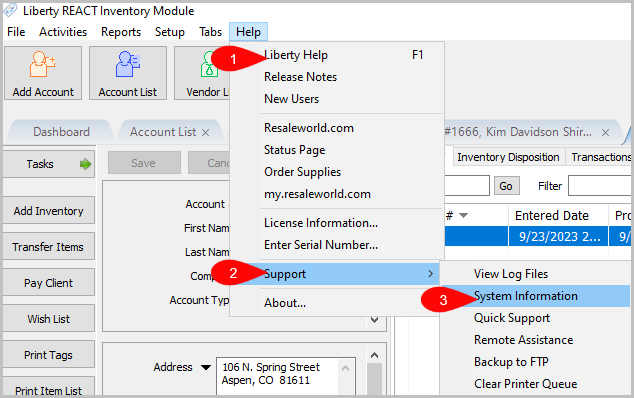
Task: Click the search field beside Go
Action: (467, 186)
